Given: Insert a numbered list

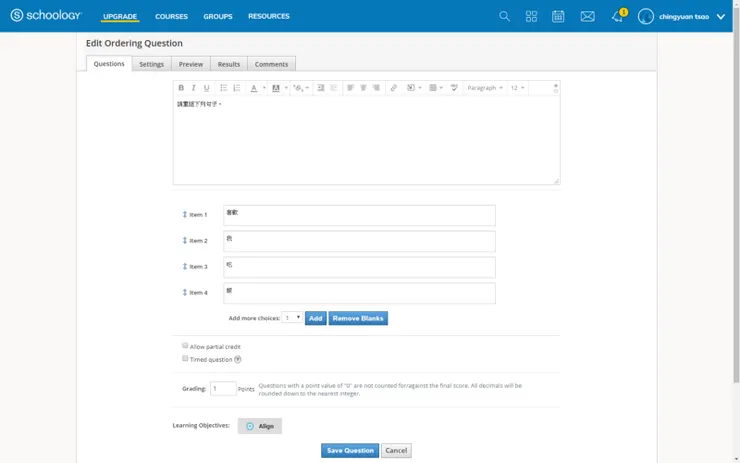Looking at the screenshot, I should 237,88.
